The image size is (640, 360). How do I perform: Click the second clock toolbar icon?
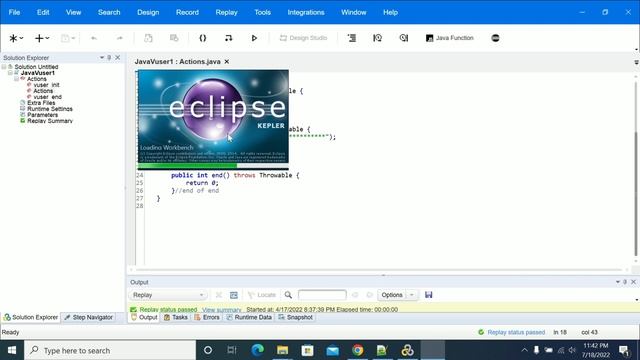404,38
